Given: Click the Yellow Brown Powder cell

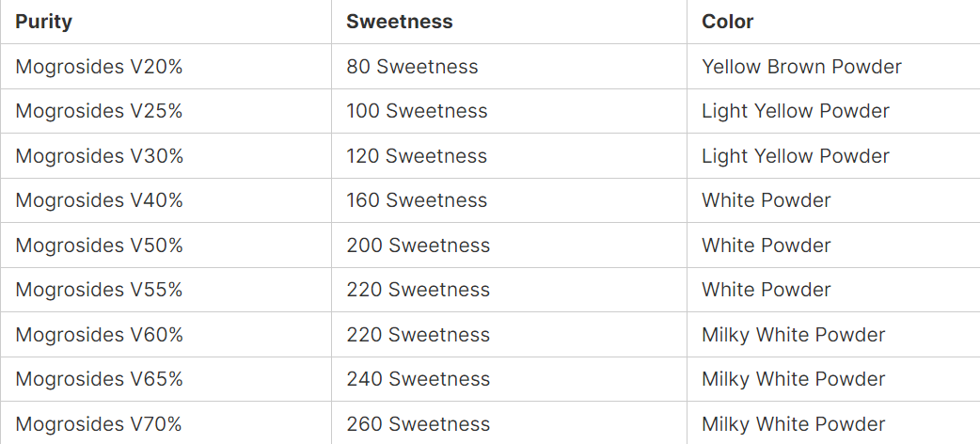Looking at the screenshot, I should (x=801, y=67).
